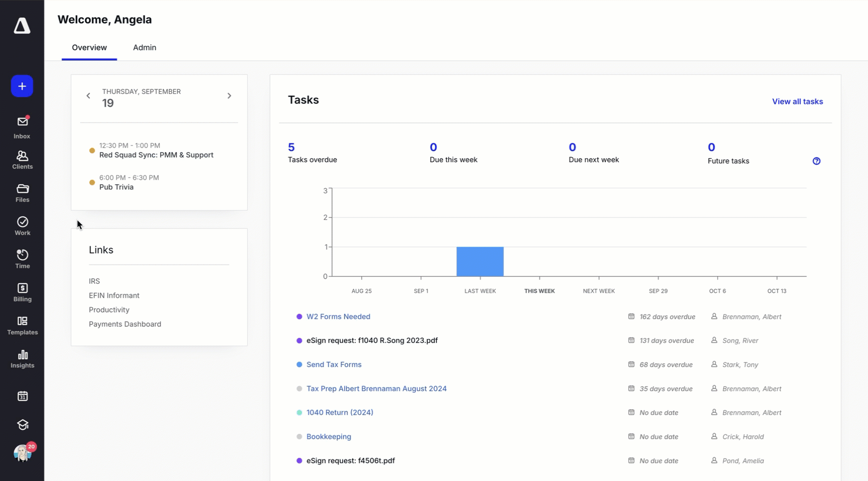The height and width of the screenshot is (481, 868).
Task: Go to next day in calendar
Action: coord(229,96)
